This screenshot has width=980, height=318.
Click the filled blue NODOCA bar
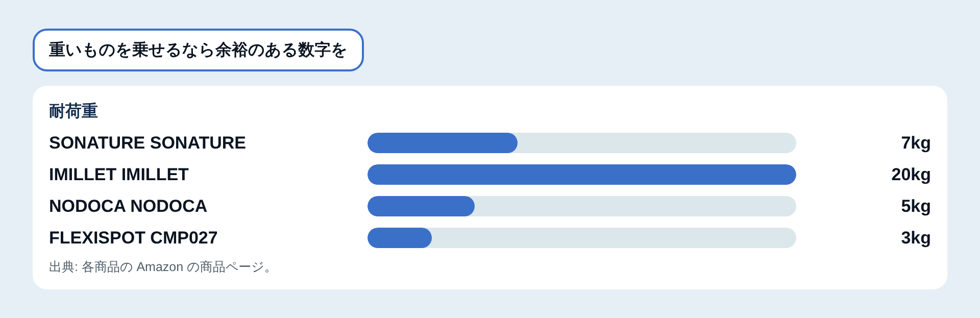tap(421, 206)
